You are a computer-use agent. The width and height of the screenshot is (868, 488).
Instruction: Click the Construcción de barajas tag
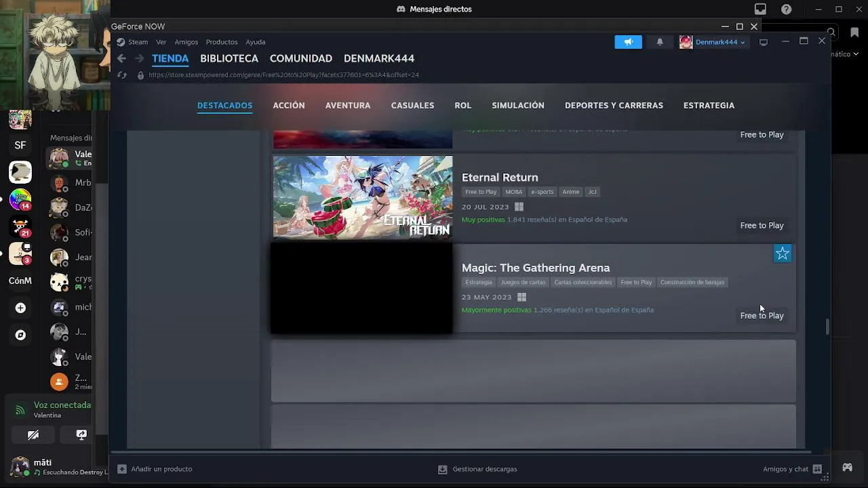pyautogui.click(x=692, y=282)
